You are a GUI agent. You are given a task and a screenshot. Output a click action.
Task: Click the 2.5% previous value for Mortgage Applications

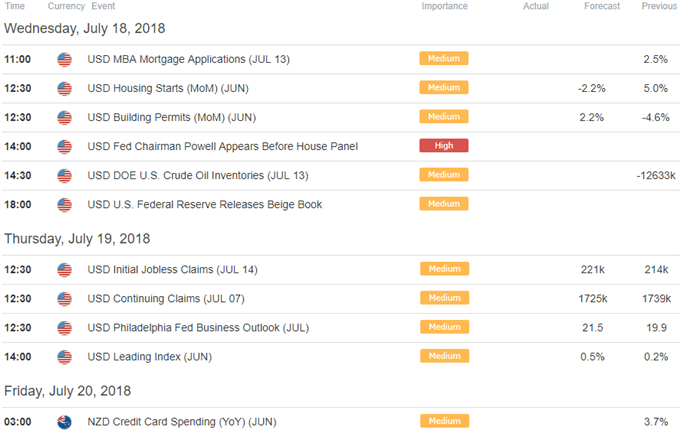(x=655, y=59)
